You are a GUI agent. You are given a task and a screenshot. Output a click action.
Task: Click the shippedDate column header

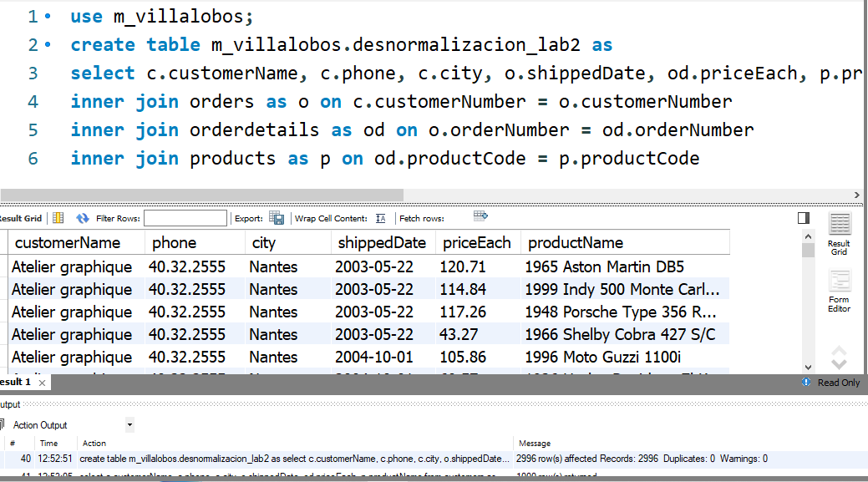[383, 242]
